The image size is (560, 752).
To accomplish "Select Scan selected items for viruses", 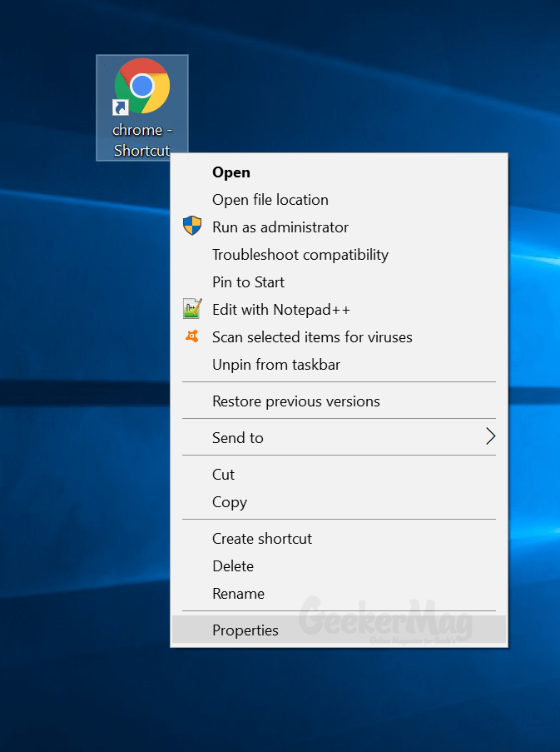I will tap(339, 337).
